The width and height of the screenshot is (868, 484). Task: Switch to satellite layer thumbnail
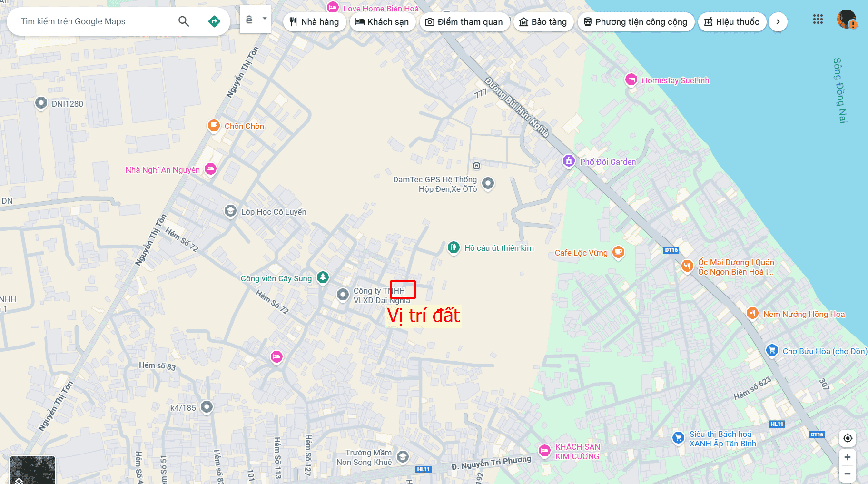[x=32, y=470]
